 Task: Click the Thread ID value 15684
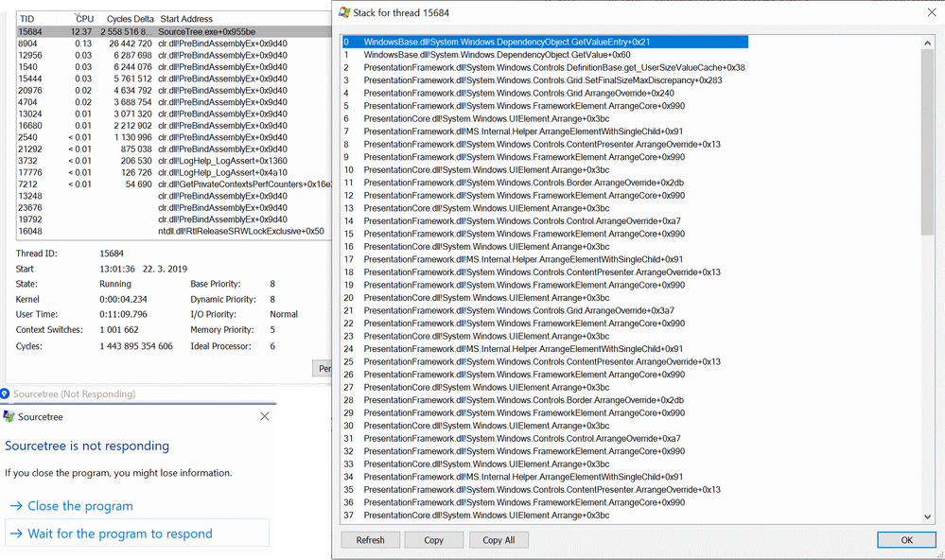click(x=112, y=254)
